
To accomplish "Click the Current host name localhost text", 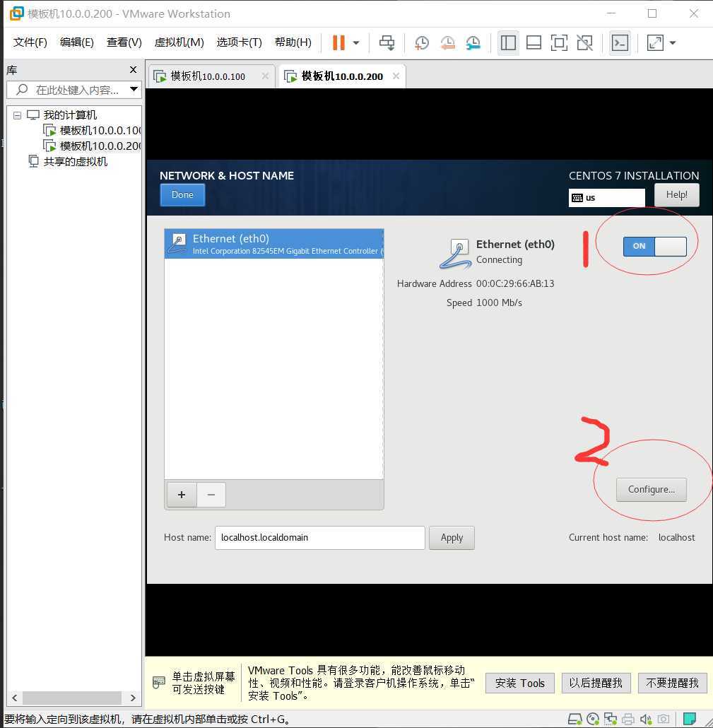I will (x=677, y=538).
